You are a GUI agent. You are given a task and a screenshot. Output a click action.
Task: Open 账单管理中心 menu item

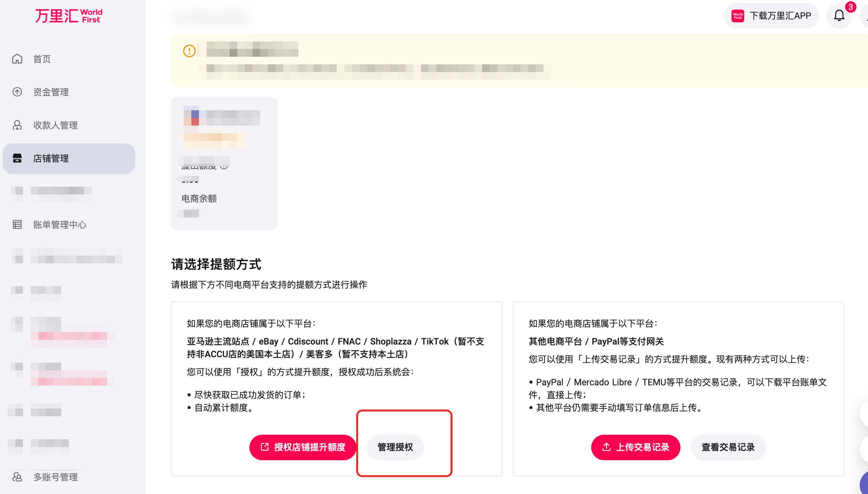coord(60,225)
